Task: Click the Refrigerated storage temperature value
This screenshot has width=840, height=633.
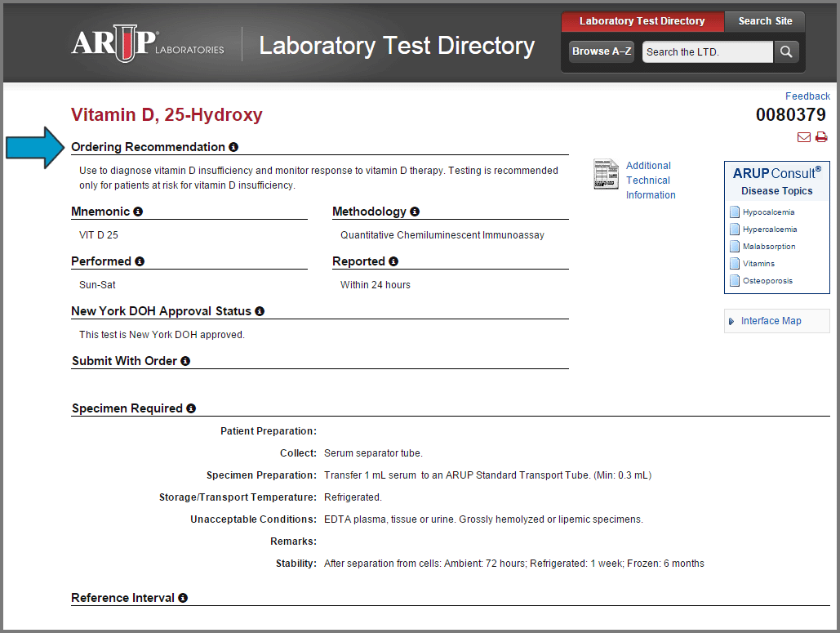Action: (x=353, y=497)
